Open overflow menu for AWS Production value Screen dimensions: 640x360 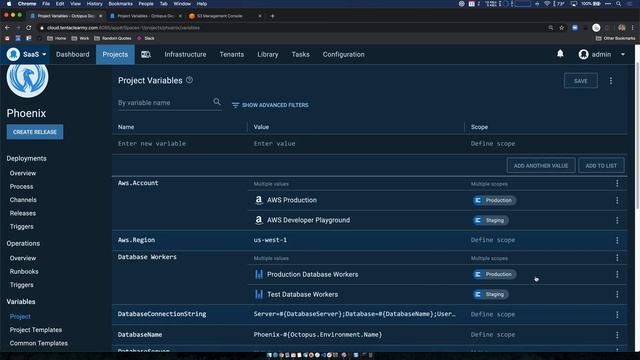[617, 200]
